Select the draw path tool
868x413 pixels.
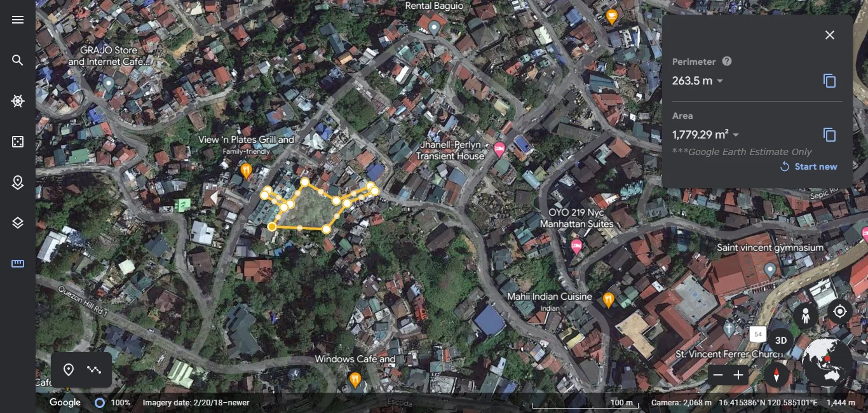93,370
